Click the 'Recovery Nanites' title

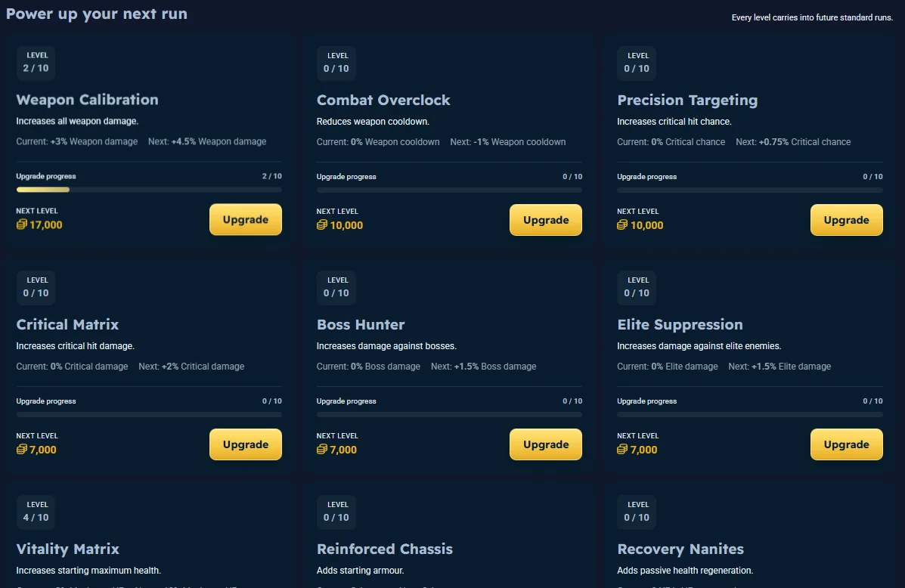tap(680, 549)
